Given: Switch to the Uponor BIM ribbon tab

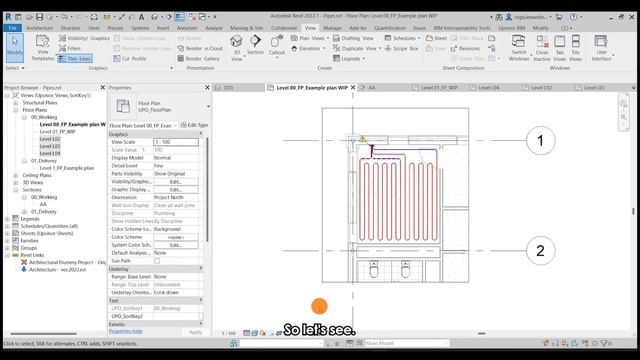Looking at the screenshot, I should tap(511, 28).
